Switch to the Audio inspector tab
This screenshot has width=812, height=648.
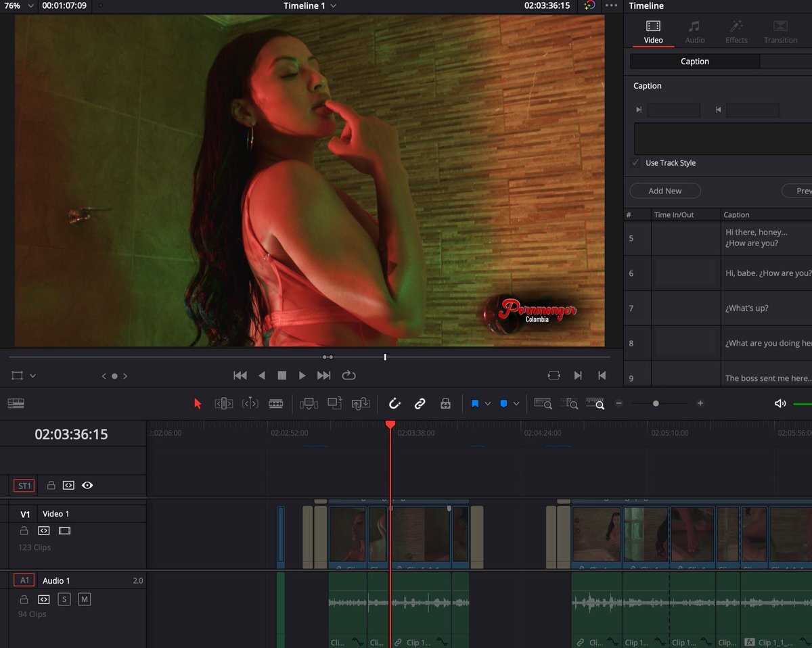(694, 31)
